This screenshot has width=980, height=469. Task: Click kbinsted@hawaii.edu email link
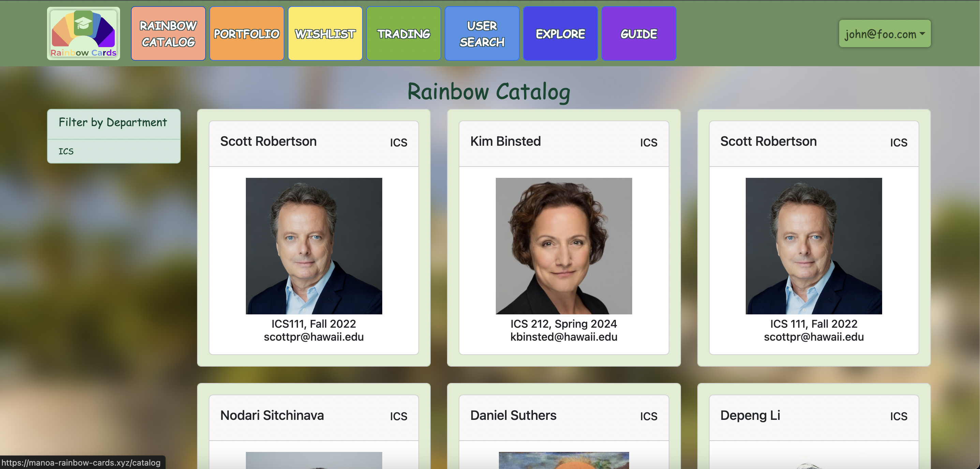[x=563, y=338]
